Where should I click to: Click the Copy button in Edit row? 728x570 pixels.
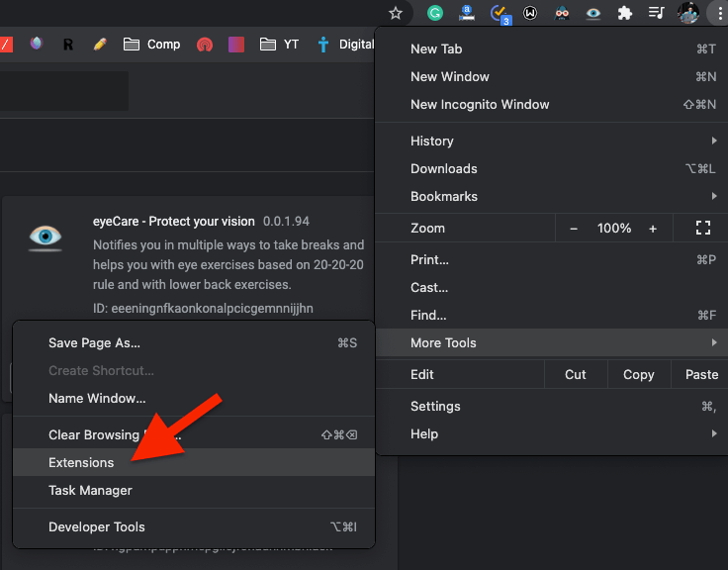click(638, 375)
